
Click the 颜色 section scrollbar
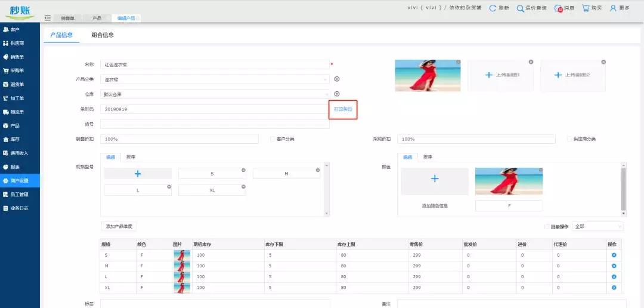coord(624,189)
